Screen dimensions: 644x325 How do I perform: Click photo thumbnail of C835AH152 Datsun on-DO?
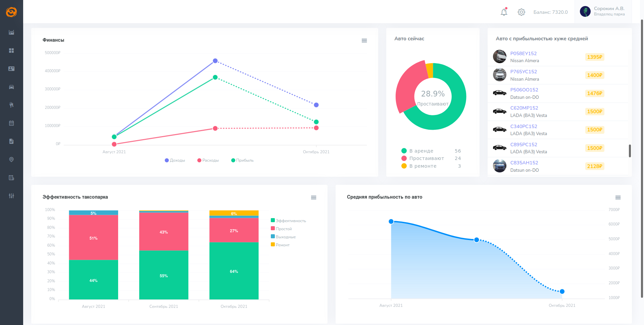coord(500,166)
